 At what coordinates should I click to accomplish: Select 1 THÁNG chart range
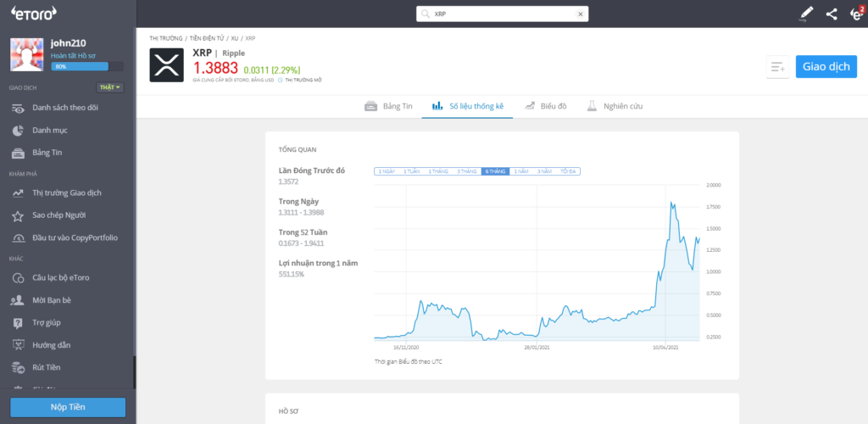tap(438, 171)
